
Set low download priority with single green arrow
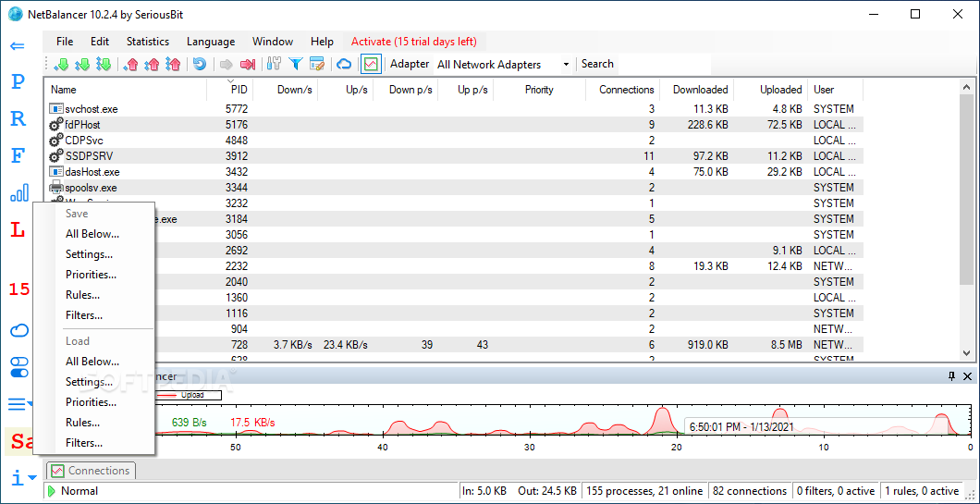[x=62, y=64]
